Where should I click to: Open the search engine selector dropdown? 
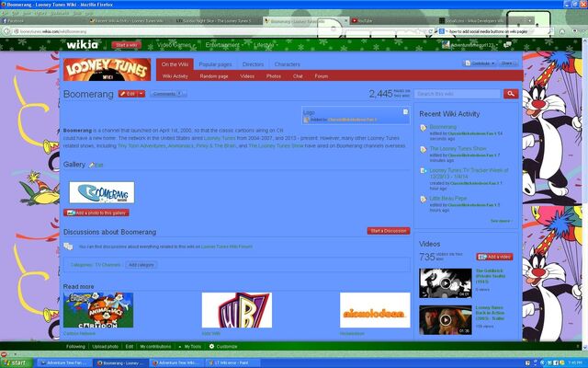(x=443, y=31)
